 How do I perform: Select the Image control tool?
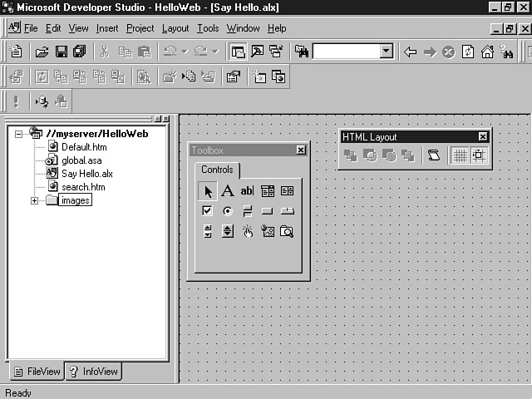tap(267, 232)
